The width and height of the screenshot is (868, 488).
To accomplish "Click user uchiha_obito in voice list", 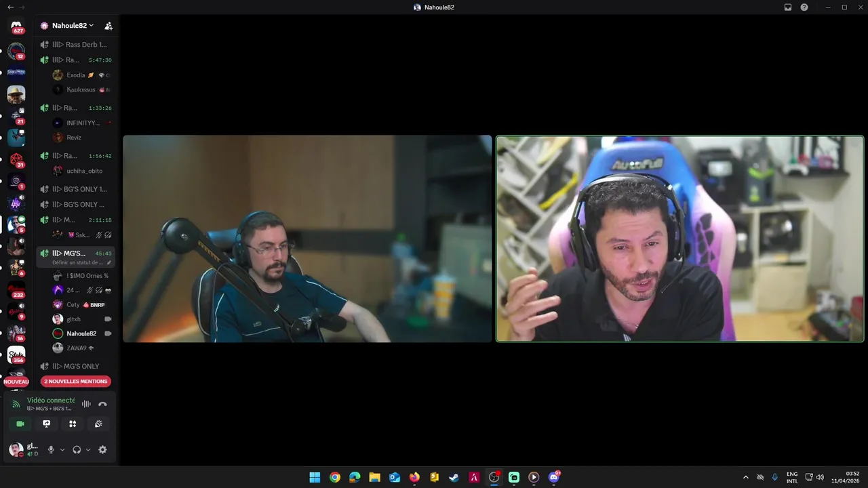I will click(x=81, y=171).
